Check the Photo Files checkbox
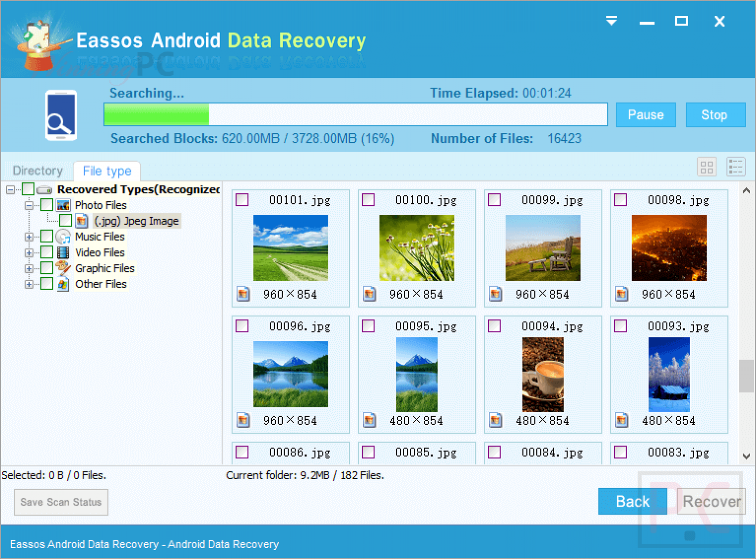The image size is (756, 559). (47, 205)
